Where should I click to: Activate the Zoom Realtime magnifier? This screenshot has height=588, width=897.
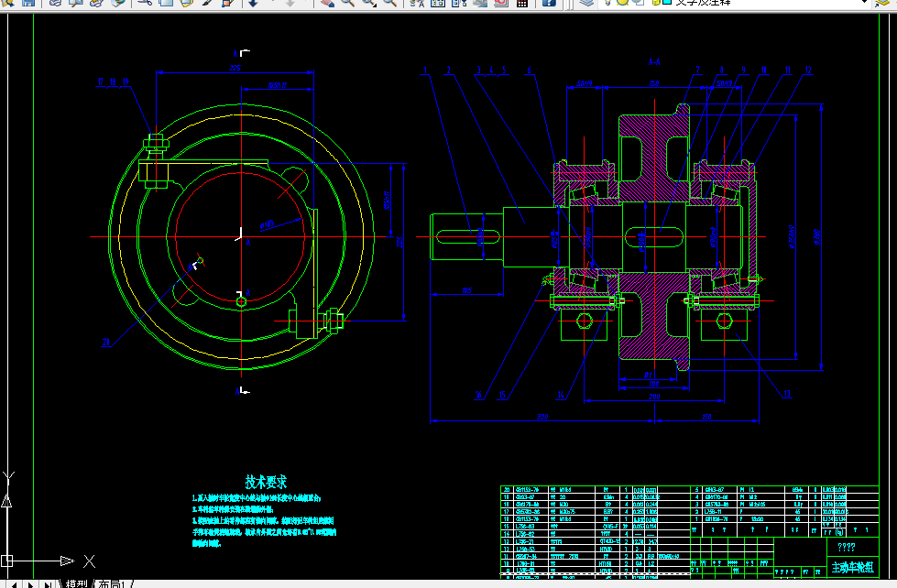tap(347, 3)
